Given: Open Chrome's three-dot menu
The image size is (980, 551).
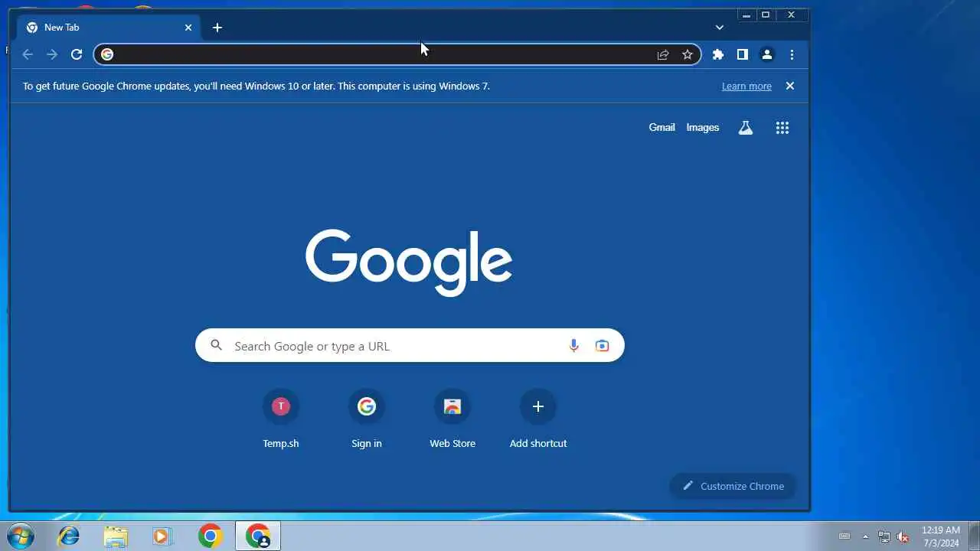Looking at the screenshot, I should (x=792, y=54).
